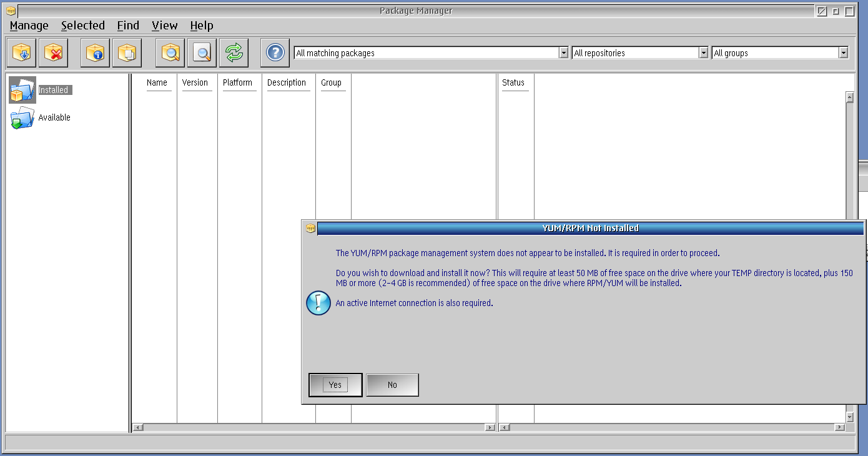Click the All groups text field

(776, 53)
